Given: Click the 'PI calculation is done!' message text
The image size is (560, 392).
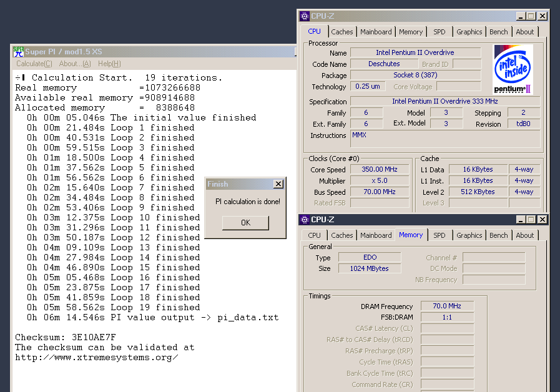Looking at the screenshot, I should 247,202.
